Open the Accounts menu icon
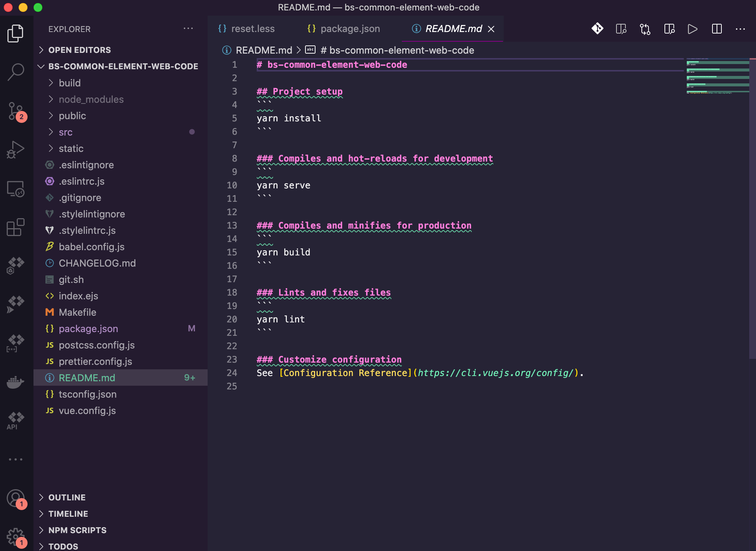Image resolution: width=756 pixels, height=551 pixels. click(x=16, y=498)
